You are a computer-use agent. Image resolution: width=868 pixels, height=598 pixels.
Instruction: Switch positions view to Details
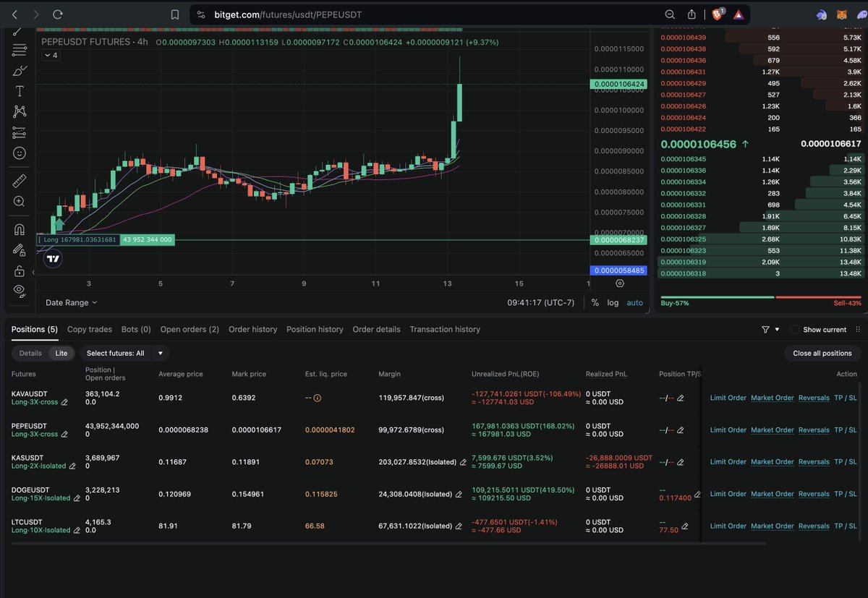pos(30,354)
